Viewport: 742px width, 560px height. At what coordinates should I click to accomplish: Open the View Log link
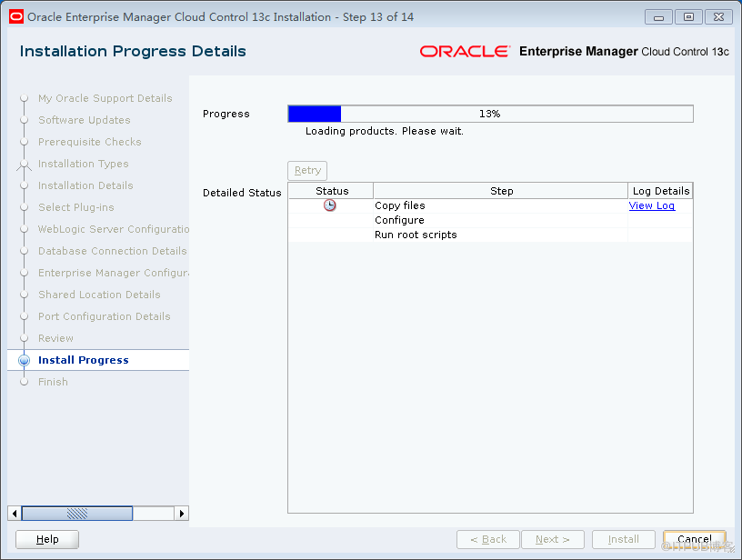click(x=652, y=205)
